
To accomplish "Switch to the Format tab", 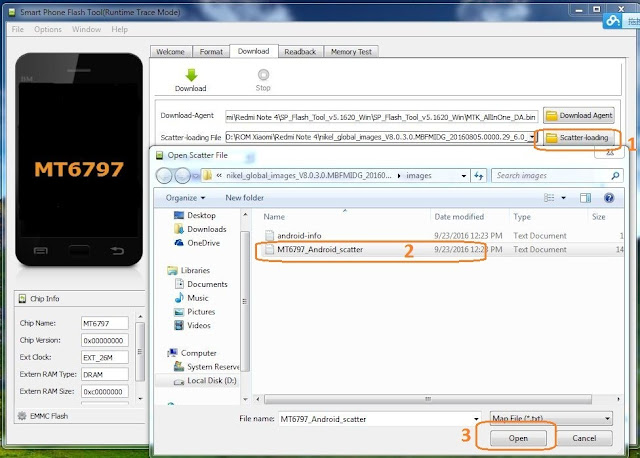I will [x=211, y=52].
